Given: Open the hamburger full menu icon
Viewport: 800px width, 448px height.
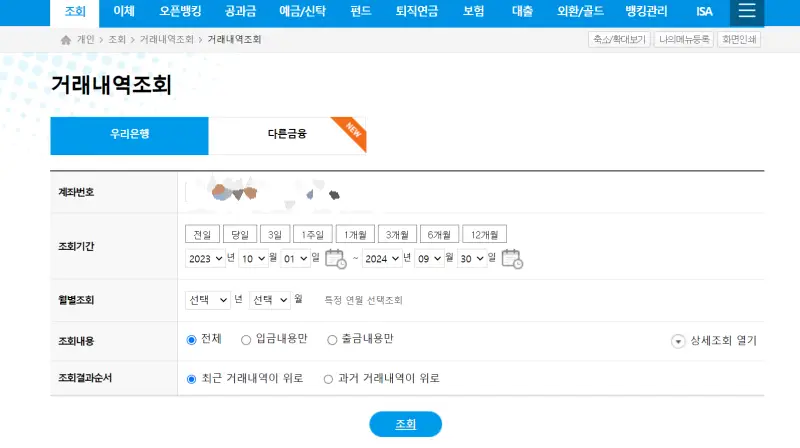Looking at the screenshot, I should tap(746, 11).
